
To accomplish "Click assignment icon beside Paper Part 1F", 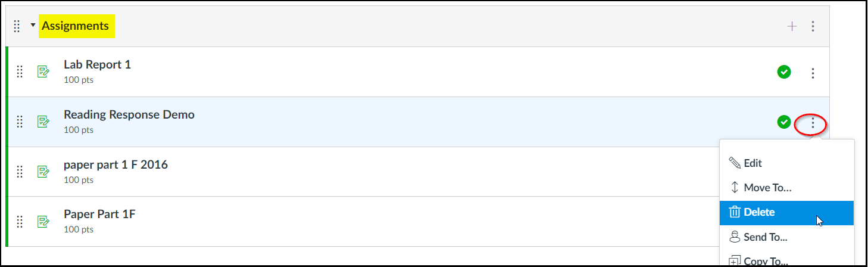I will click(43, 222).
